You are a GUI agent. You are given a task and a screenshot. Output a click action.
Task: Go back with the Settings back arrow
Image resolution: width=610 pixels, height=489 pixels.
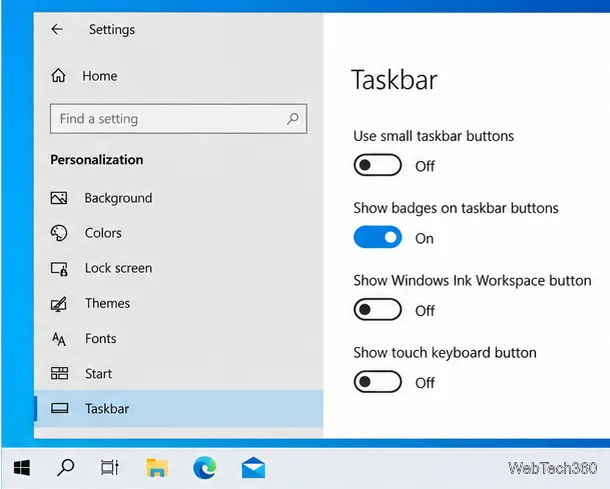pyautogui.click(x=57, y=29)
